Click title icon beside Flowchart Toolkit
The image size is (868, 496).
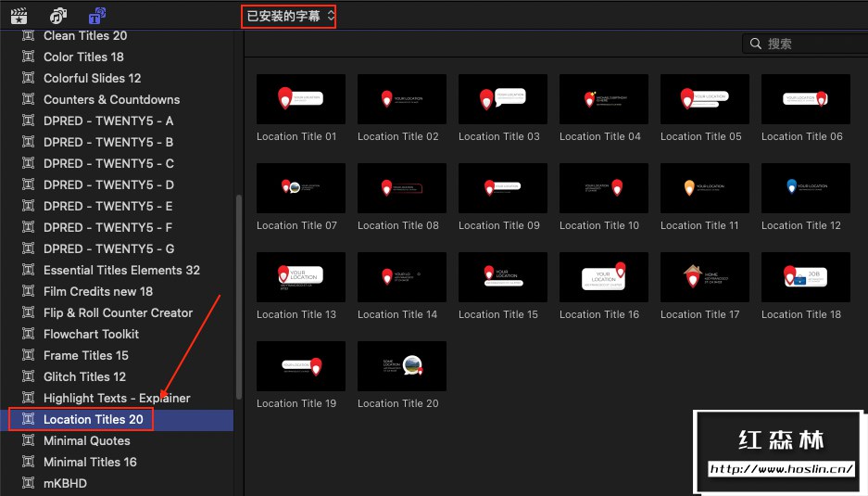click(x=28, y=333)
